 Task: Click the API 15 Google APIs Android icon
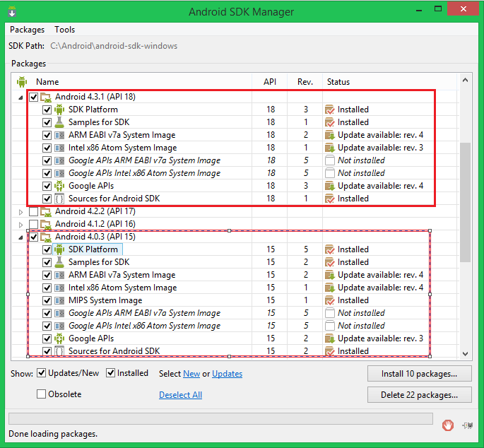59,338
